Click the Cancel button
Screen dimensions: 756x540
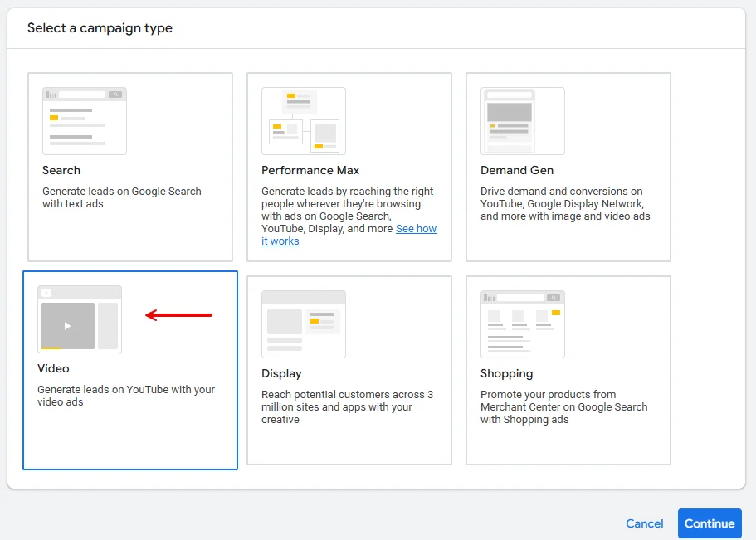coord(644,523)
